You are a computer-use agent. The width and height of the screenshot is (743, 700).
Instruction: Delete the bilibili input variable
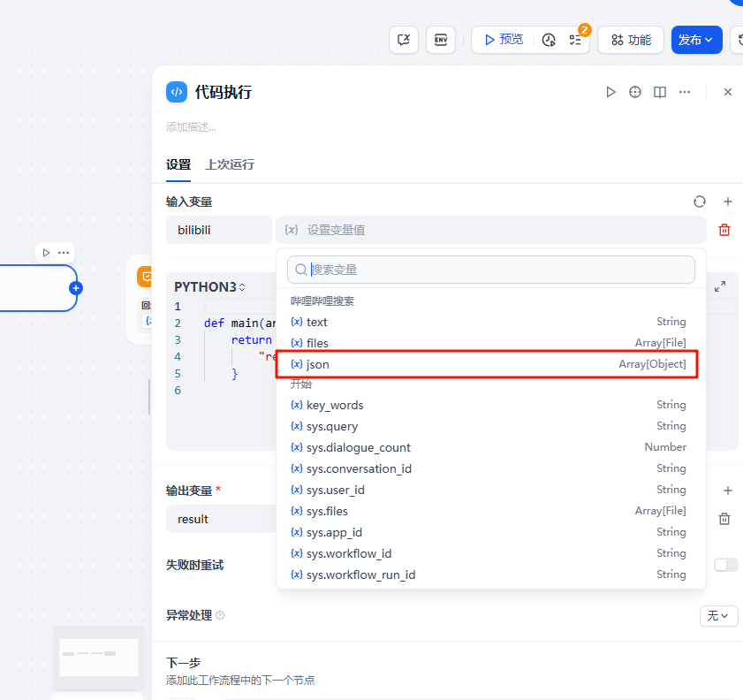724,230
